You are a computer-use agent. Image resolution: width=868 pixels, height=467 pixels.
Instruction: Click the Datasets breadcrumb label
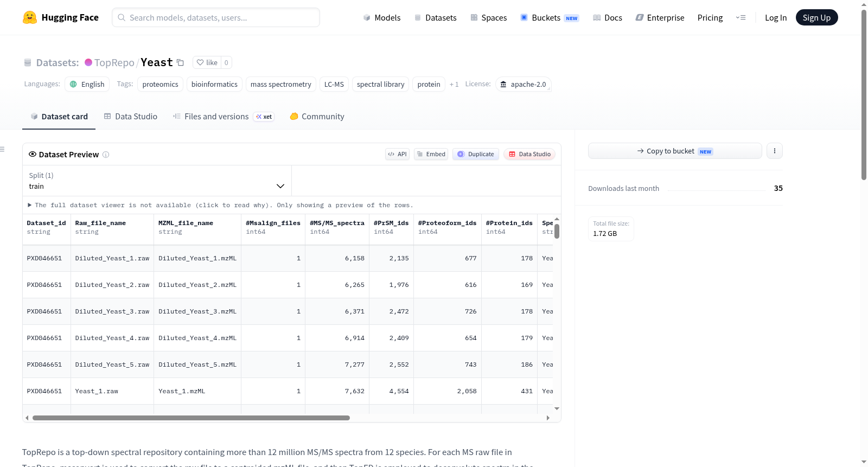[58, 62]
